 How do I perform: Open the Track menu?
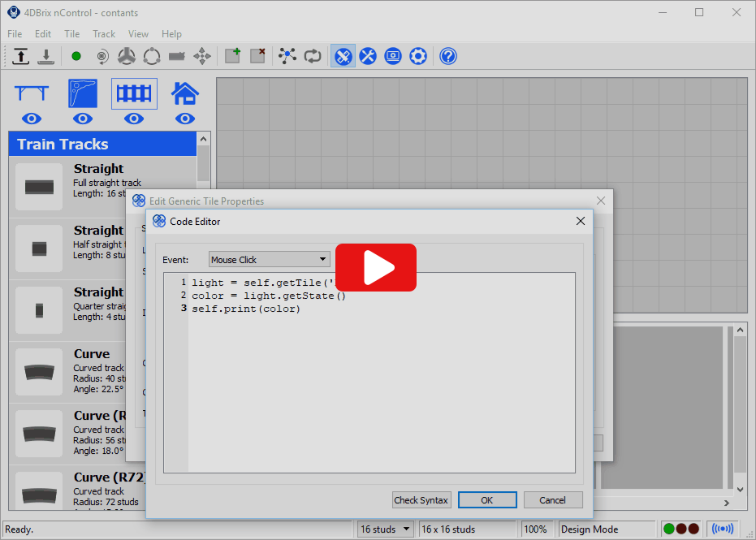104,34
